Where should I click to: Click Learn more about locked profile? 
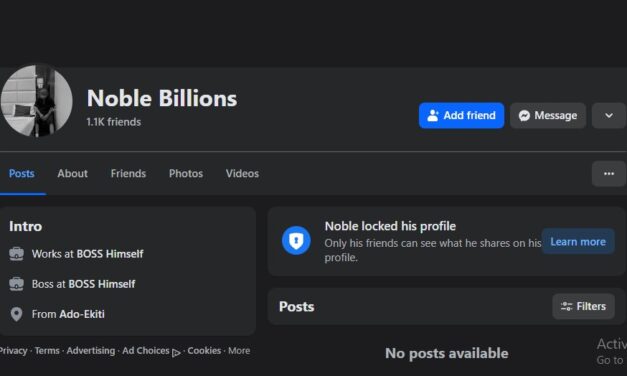pos(578,242)
